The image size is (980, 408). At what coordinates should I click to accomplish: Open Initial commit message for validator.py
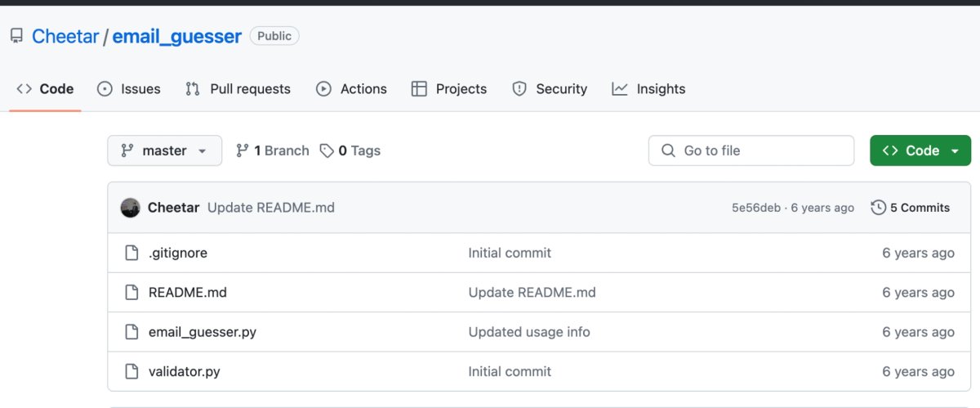point(510,371)
